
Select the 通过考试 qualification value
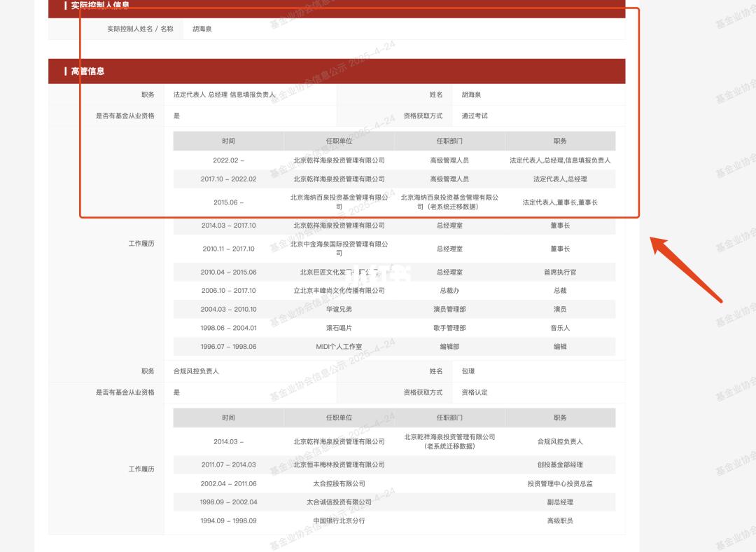coord(475,116)
